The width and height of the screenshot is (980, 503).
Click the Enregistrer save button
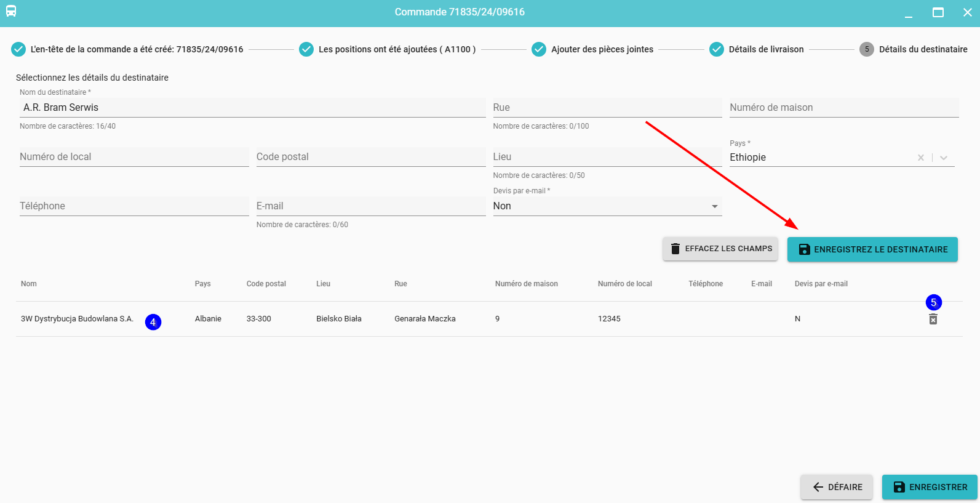pos(930,487)
